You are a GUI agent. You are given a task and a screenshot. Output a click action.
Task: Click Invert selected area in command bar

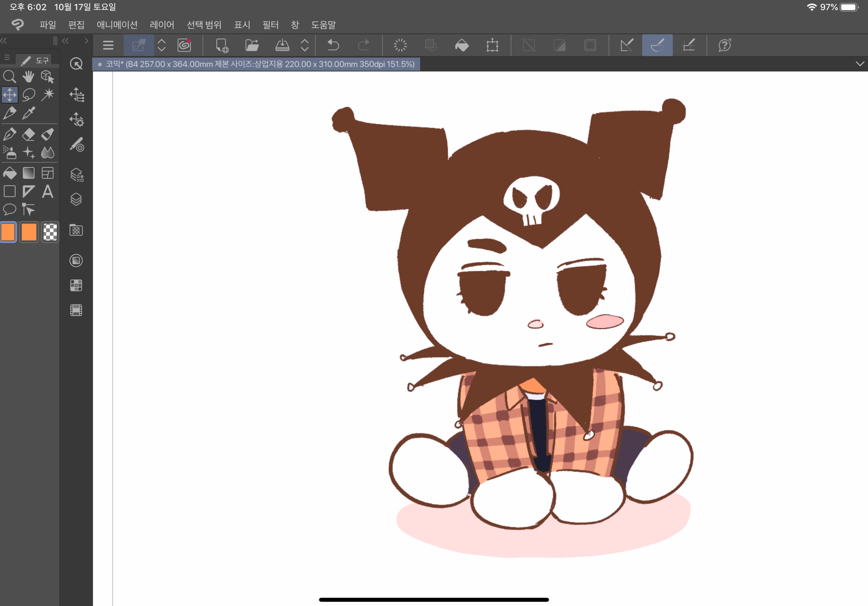coord(559,45)
